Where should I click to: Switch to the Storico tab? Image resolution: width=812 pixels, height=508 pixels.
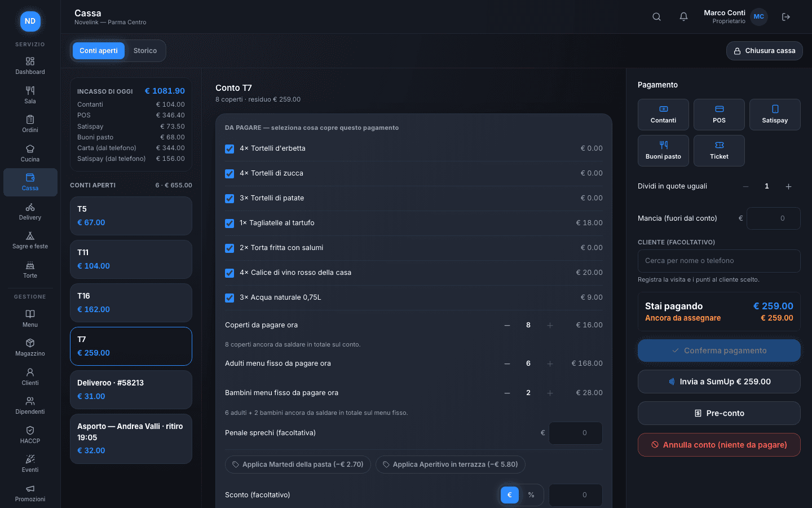[x=145, y=51]
